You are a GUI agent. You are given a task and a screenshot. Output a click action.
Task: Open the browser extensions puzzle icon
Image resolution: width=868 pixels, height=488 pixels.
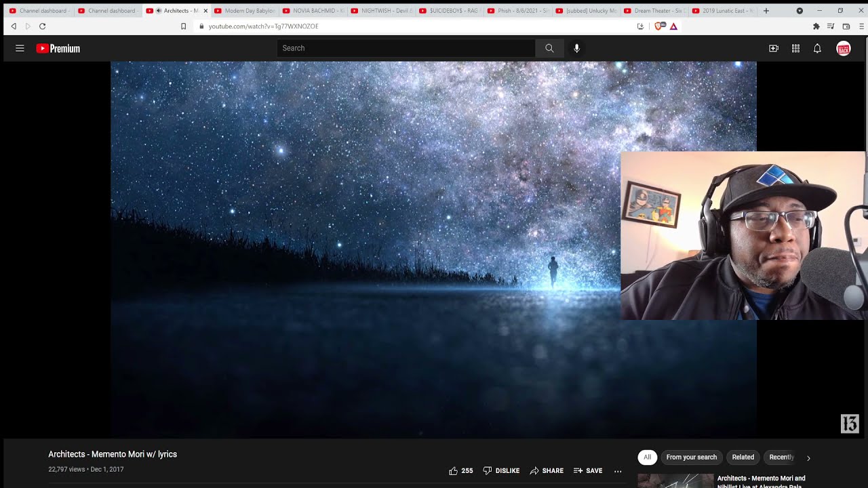click(816, 26)
